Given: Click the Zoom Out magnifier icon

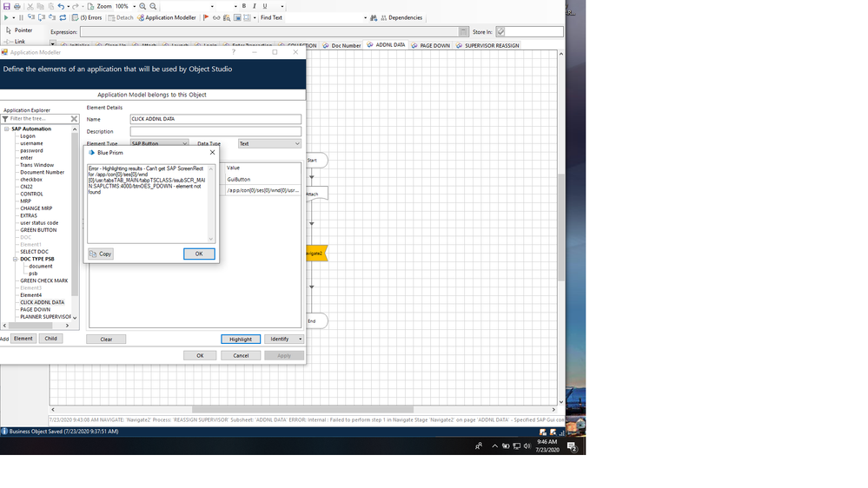Looking at the screenshot, I should pyautogui.click(x=153, y=6).
